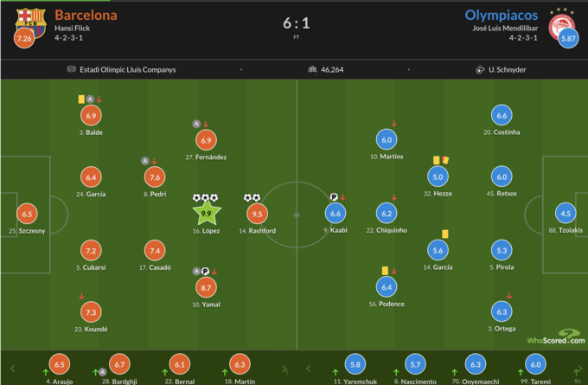
Task: Click the attendance crowd icon
Action: (x=311, y=70)
